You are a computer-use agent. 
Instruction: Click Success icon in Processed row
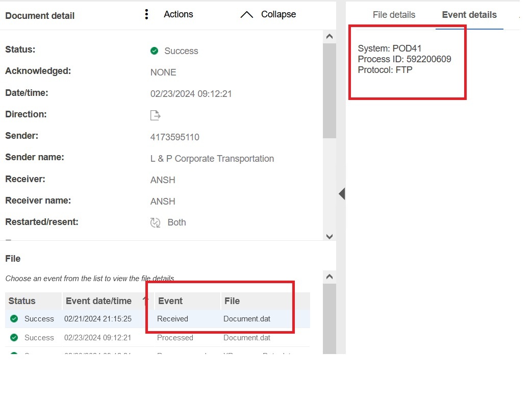pyautogui.click(x=14, y=338)
